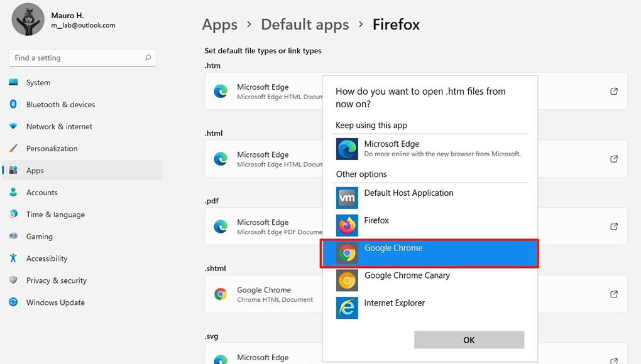The height and width of the screenshot is (364, 641).
Task: Navigate to Default apps breadcrumb
Action: pyautogui.click(x=305, y=24)
